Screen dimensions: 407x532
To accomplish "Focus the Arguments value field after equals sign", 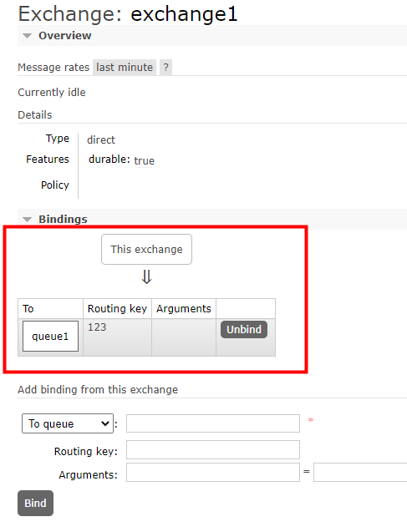I will pos(360,473).
